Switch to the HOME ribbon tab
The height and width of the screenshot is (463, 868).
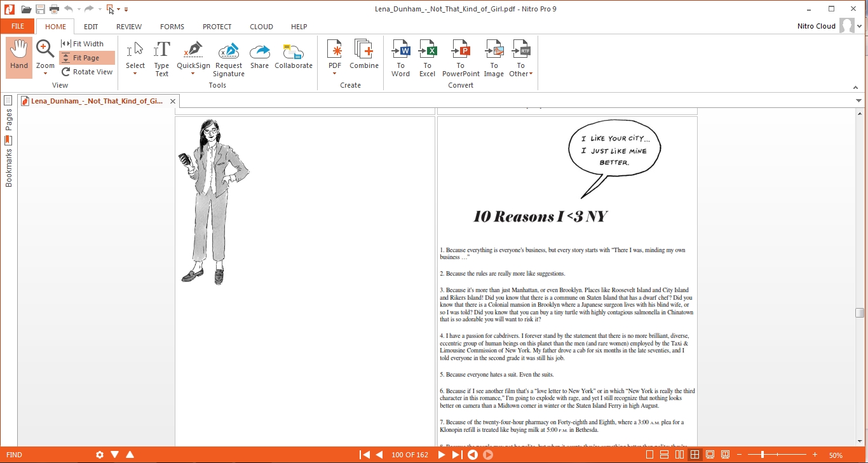[55, 27]
